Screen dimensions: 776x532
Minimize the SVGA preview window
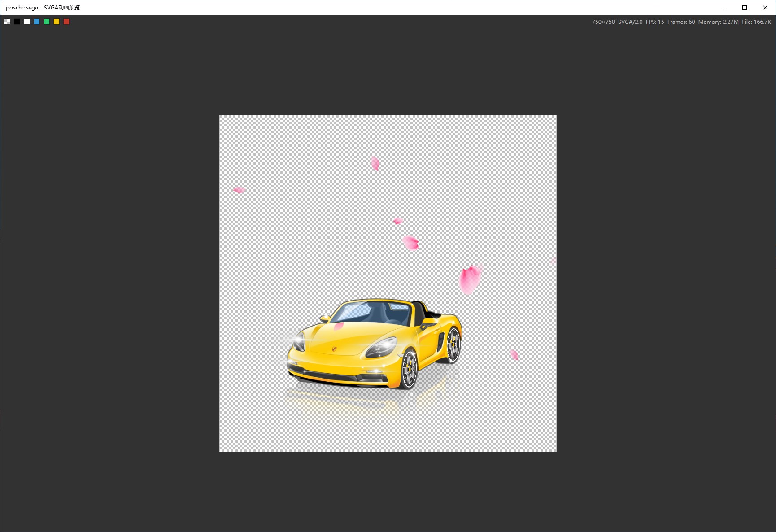724,8
